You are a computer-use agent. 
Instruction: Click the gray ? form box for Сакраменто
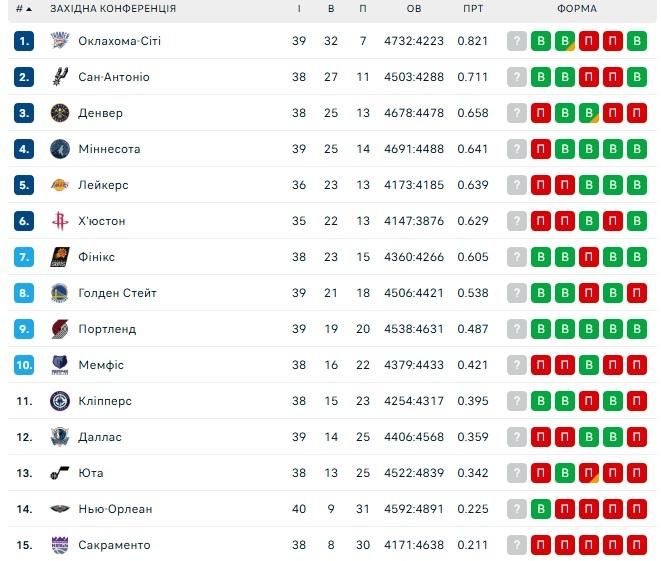coord(516,545)
